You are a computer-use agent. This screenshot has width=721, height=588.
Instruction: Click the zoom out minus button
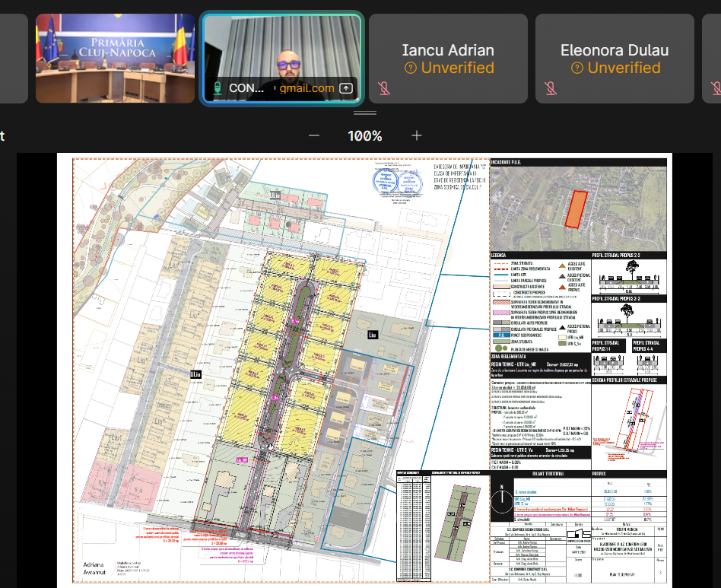314,135
